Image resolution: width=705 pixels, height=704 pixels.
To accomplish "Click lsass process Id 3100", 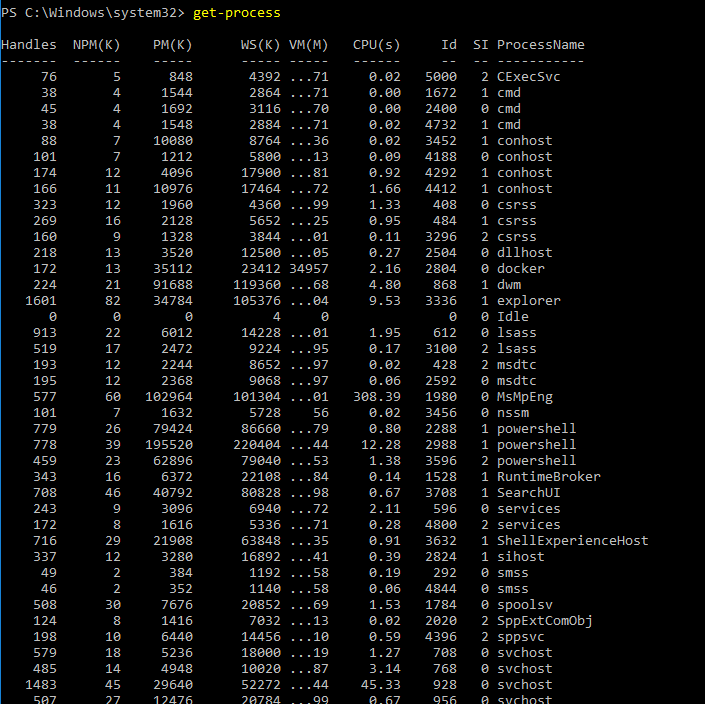I will click(441, 348).
